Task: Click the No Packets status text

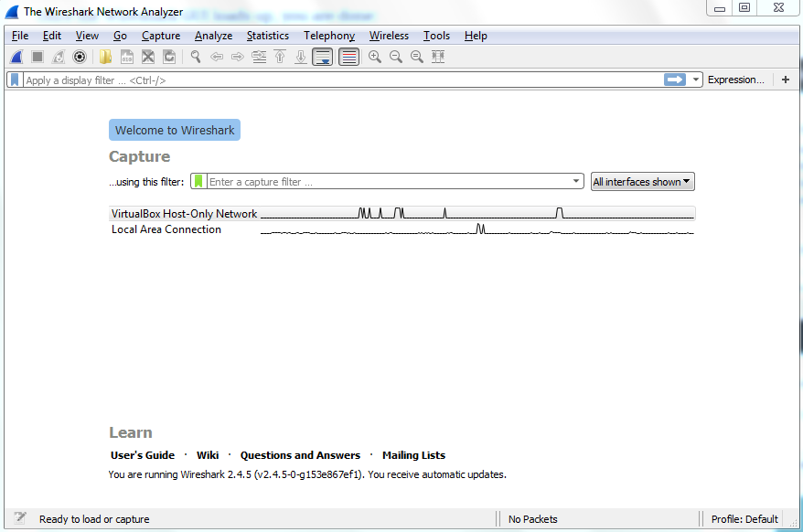Action: click(532, 518)
